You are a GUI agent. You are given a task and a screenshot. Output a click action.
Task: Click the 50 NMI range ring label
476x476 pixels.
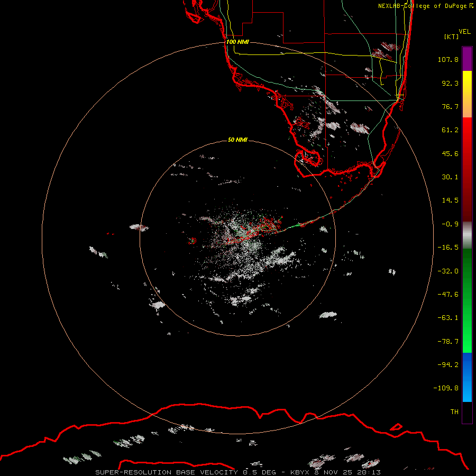pyautogui.click(x=237, y=140)
